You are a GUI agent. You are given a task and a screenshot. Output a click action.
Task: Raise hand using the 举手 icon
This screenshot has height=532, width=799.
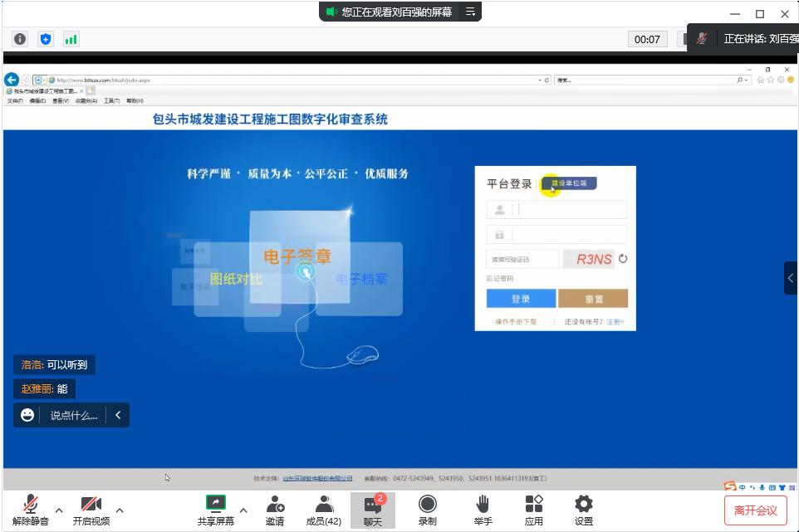click(x=483, y=508)
